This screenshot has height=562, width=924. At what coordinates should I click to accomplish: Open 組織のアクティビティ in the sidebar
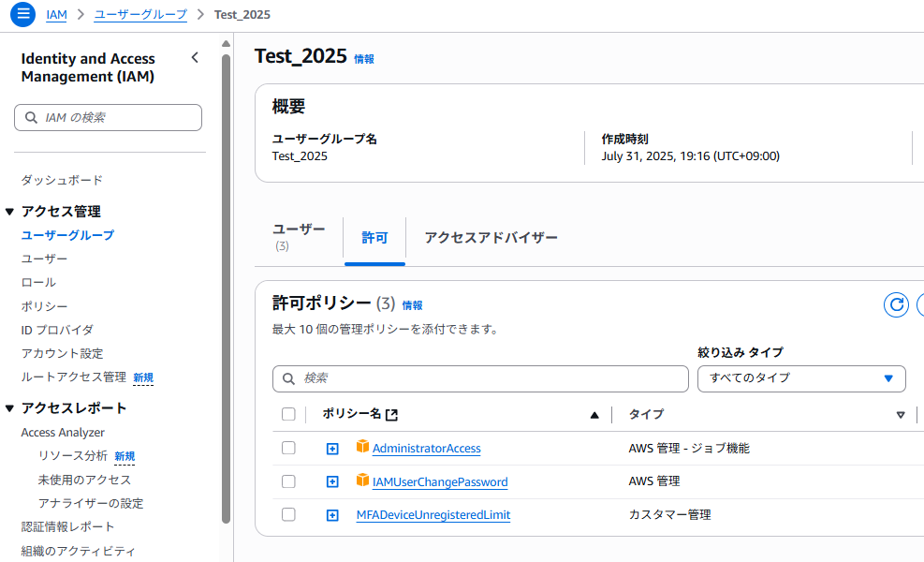(x=79, y=551)
